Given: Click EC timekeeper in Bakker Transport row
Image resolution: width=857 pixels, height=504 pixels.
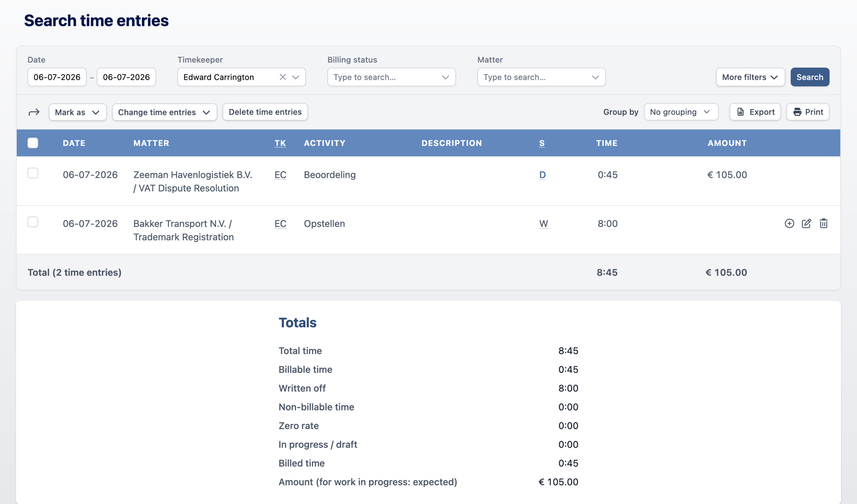Looking at the screenshot, I should click(280, 223).
